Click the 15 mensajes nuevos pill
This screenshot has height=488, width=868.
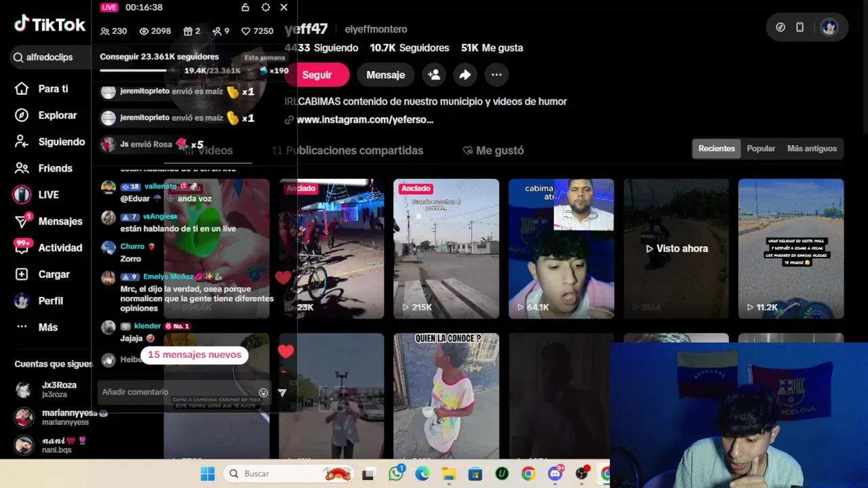pyautogui.click(x=195, y=354)
